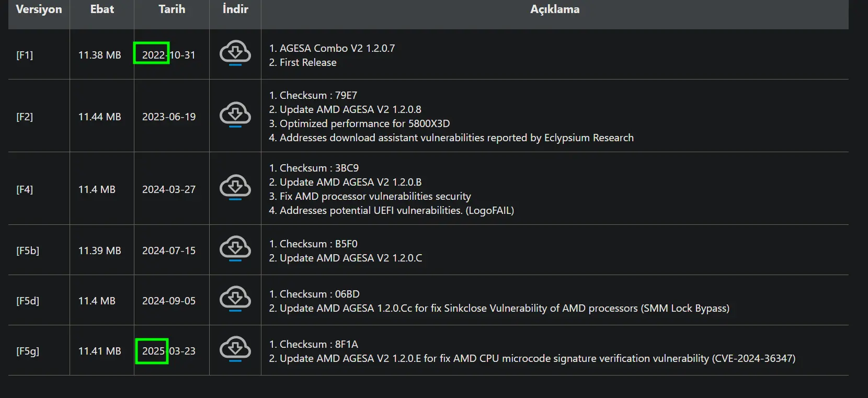The image size is (868, 398).
Task: Click the 11.38 MB size value
Action: (x=99, y=55)
